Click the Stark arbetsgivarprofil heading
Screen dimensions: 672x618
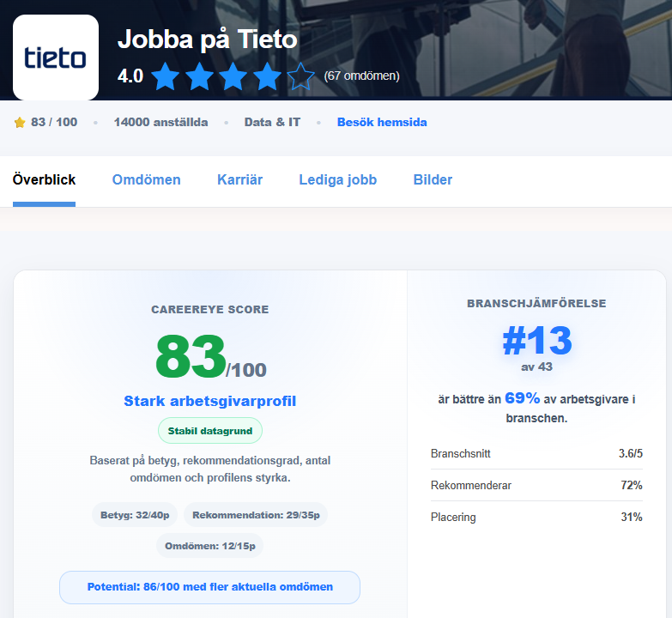(210, 401)
